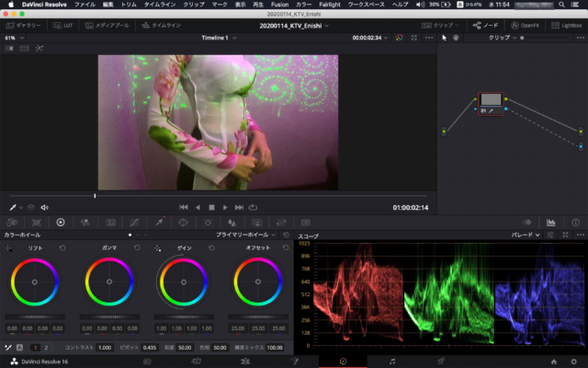Click the Contrast value field
Viewport: 588px width, 368px height.
pyautogui.click(x=104, y=347)
